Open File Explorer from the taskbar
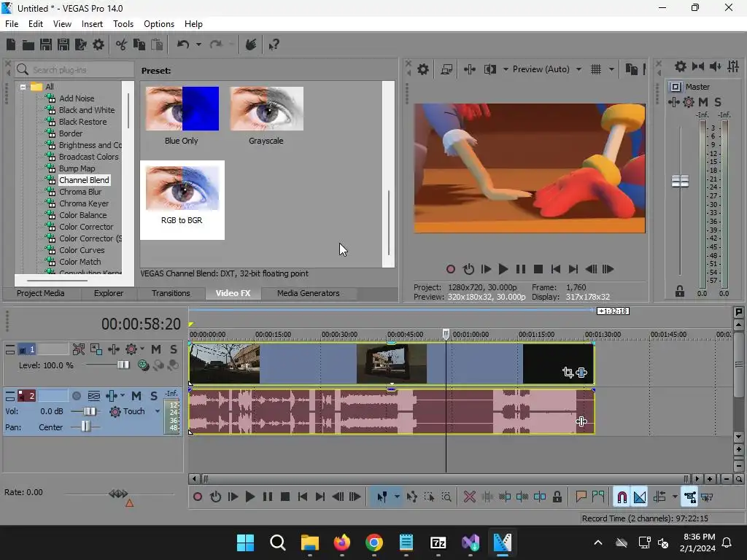The width and height of the screenshot is (747, 560). (x=309, y=542)
